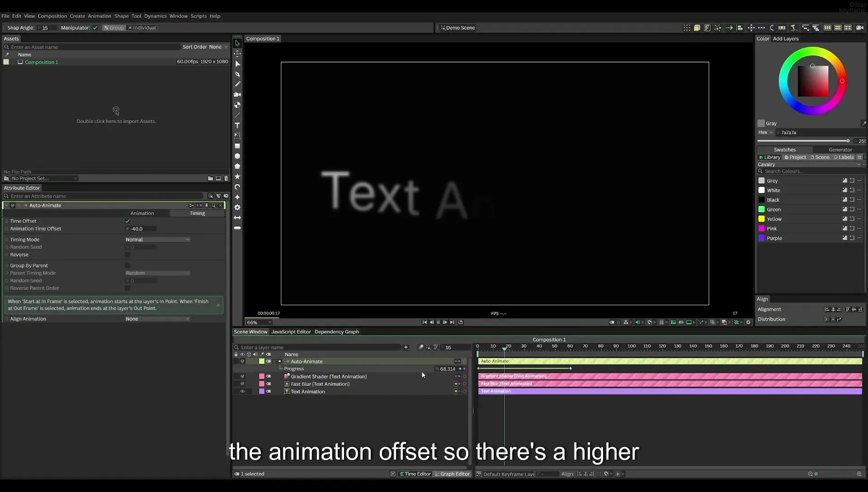The width and height of the screenshot is (868, 492).
Task: Open the viewport zoom 66% dropdown
Action: (x=259, y=322)
